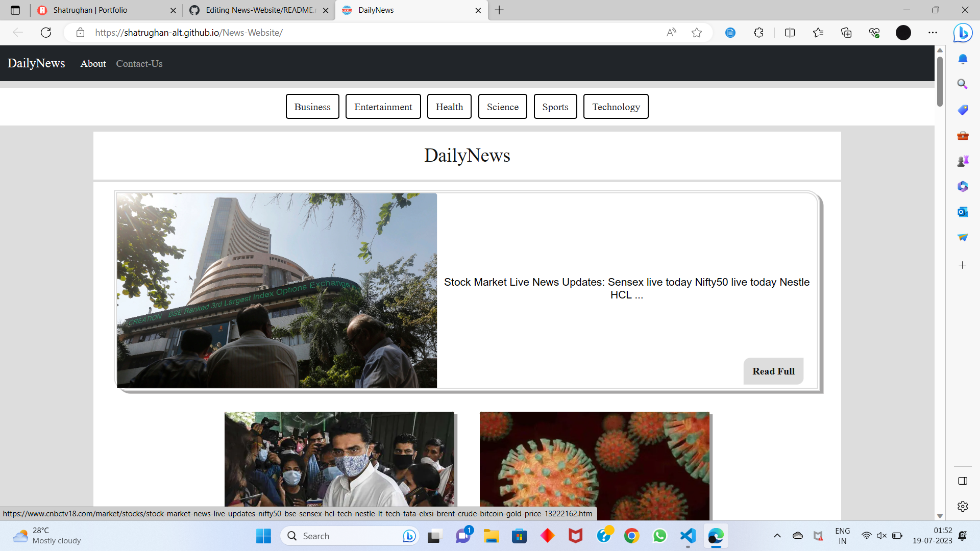Start Read aloud from the address bar

tap(671, 32)
